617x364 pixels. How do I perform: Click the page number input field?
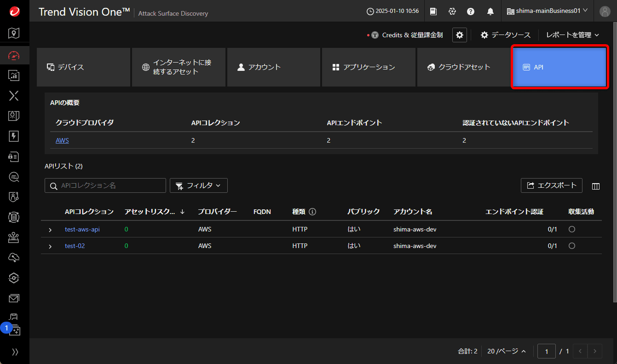click(x=547, y=351)
